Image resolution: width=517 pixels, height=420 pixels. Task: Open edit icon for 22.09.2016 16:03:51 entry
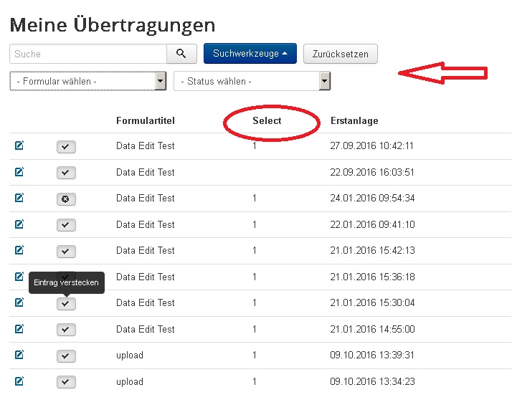[x=19, y=172]
